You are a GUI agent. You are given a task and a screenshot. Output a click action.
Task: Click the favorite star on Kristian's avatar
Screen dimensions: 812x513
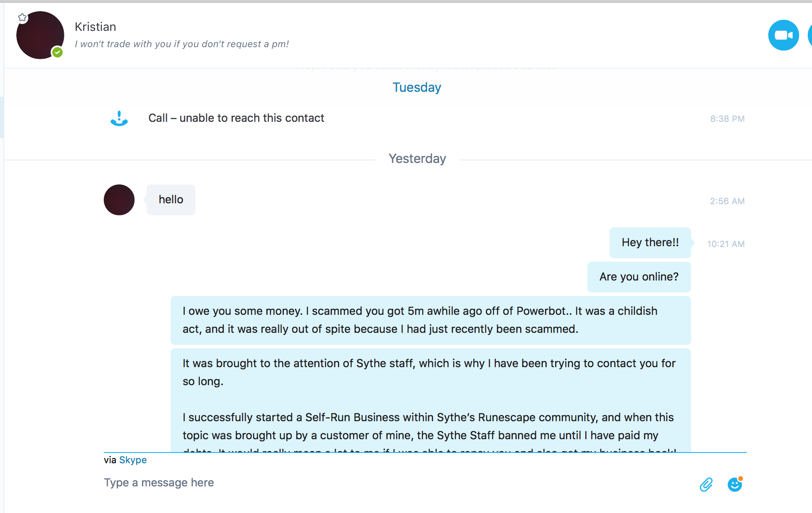click(x=23, y=18)
